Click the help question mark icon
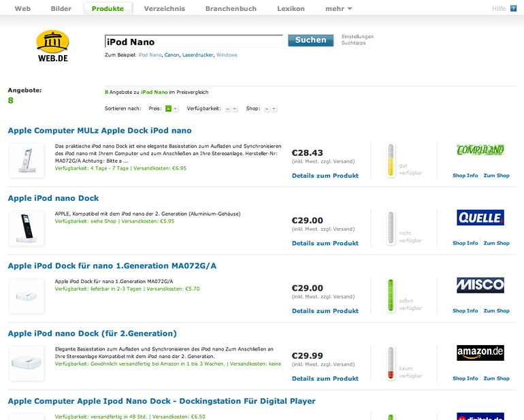 [513, 8]
